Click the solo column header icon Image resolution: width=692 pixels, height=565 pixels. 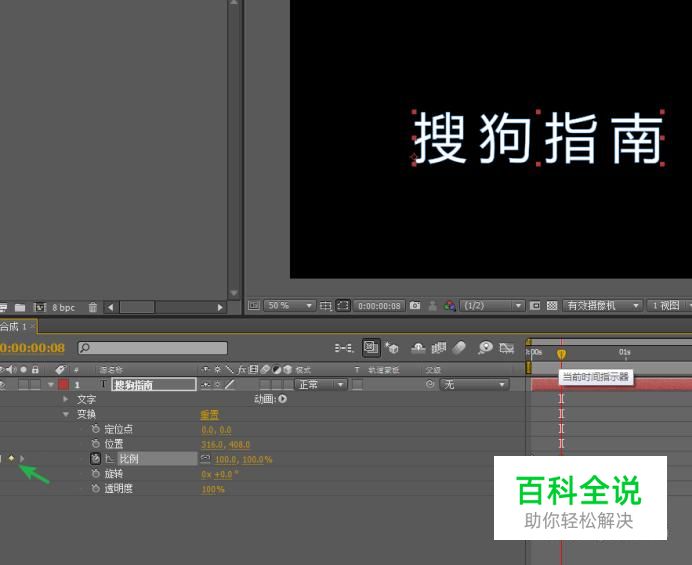pos(23,369)
